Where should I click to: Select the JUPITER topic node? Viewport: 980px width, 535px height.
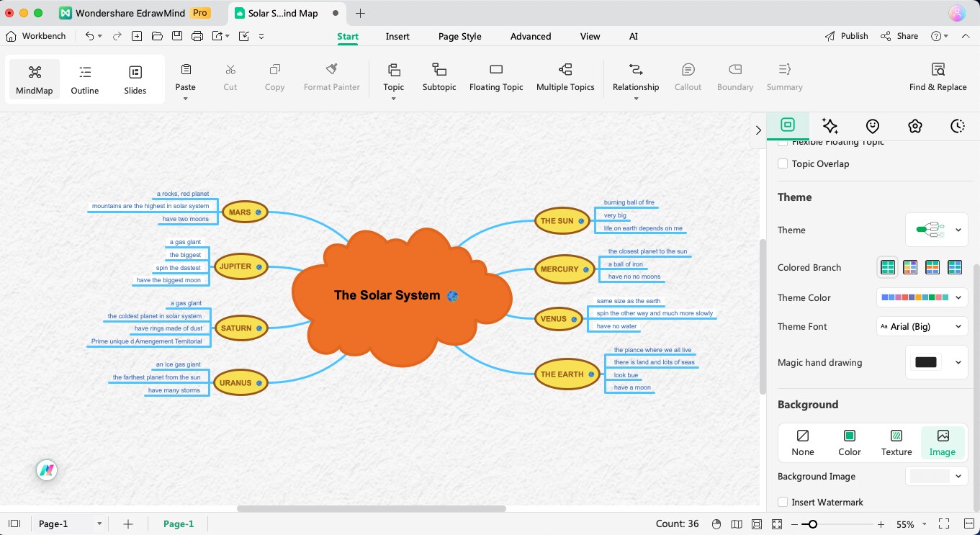[240, 266]
